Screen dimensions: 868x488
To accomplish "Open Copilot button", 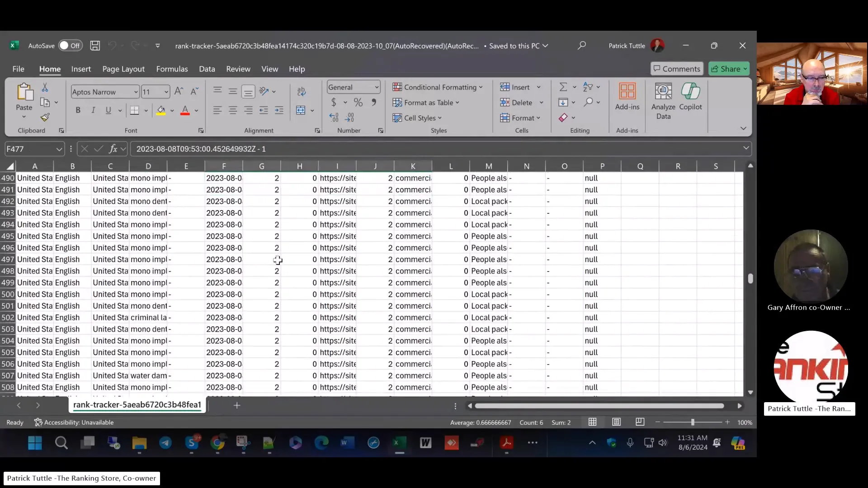I will (x=690, y=97).
